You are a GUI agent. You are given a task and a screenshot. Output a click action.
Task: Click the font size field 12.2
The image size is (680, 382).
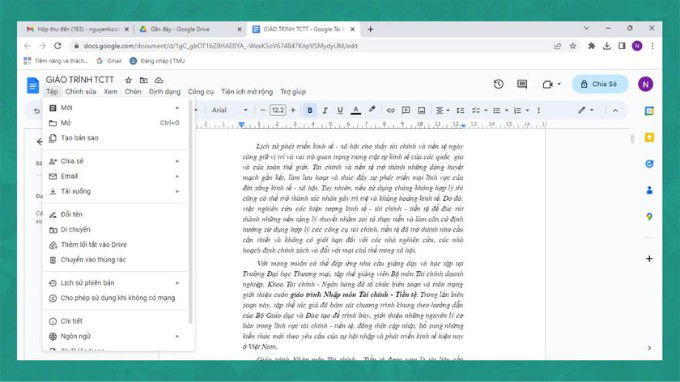coord(278,110)
